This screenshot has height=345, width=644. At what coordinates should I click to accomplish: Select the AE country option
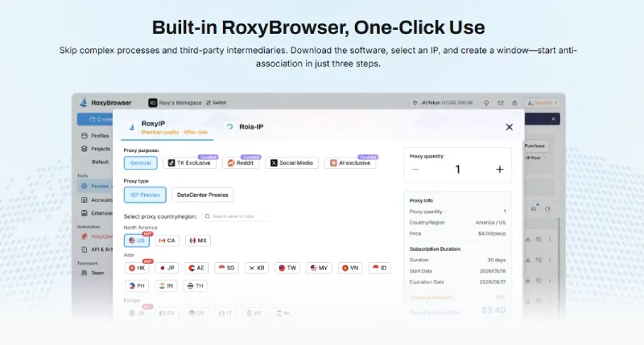coord(196,268)
